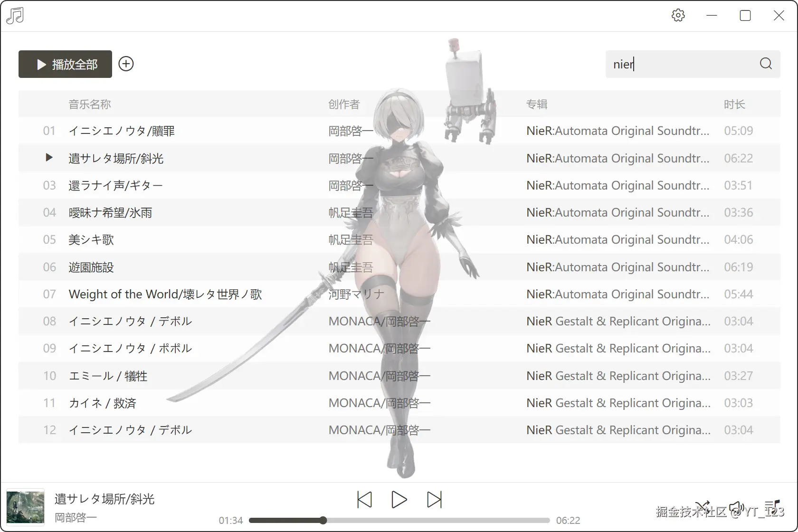Image resolution: width=798 pixels, height=532 pixels.
Task: Click duration 03:27 in row 10
Action: click(738, 376)
